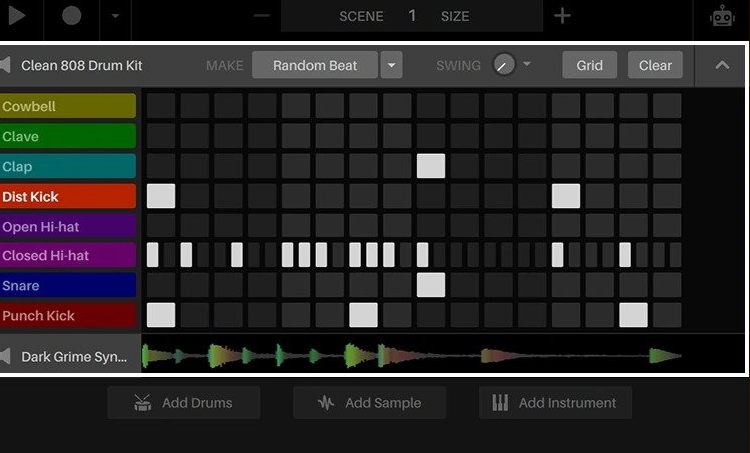The height and width of the screenshot is (453, 750).
Task: Increase scene size with the plus icon
Action: click(562, 16)
